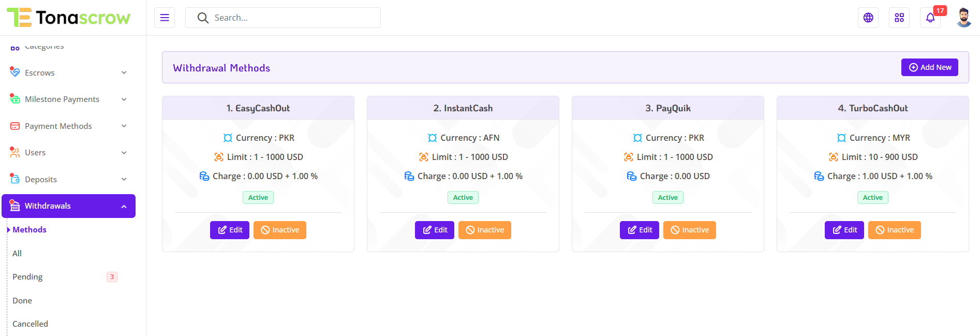Open the apps grid icon

[x=899, y=18]
